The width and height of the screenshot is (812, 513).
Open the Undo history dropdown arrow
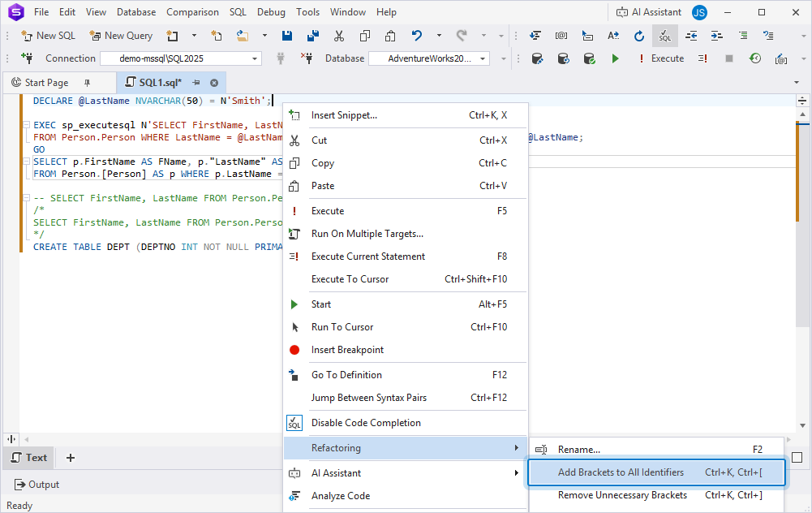[439, 36]
